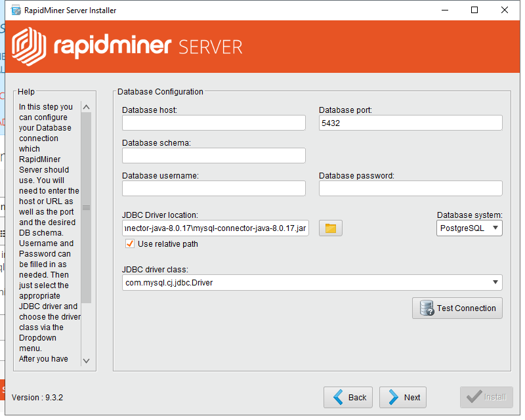
Task: Focus the Database username field
Action: (x=214, y=188)
